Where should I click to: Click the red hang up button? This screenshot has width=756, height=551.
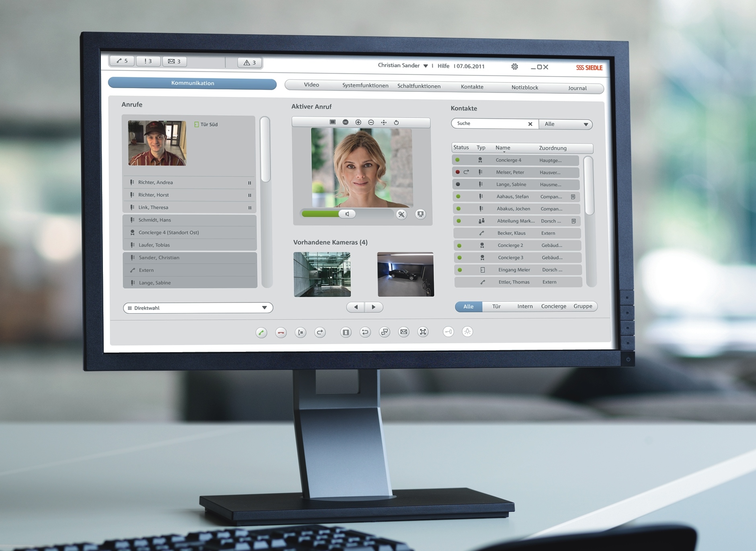[281, 332]
